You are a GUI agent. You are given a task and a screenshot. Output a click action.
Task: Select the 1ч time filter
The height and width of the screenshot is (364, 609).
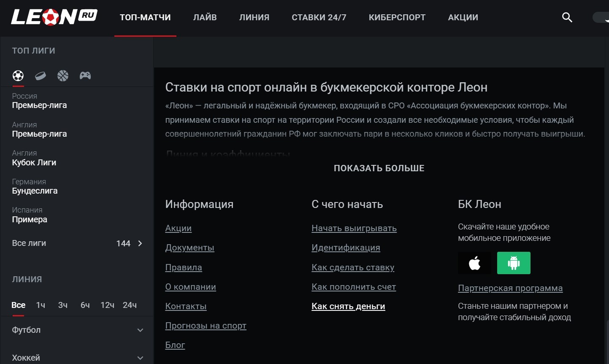[x=41, y=305]
